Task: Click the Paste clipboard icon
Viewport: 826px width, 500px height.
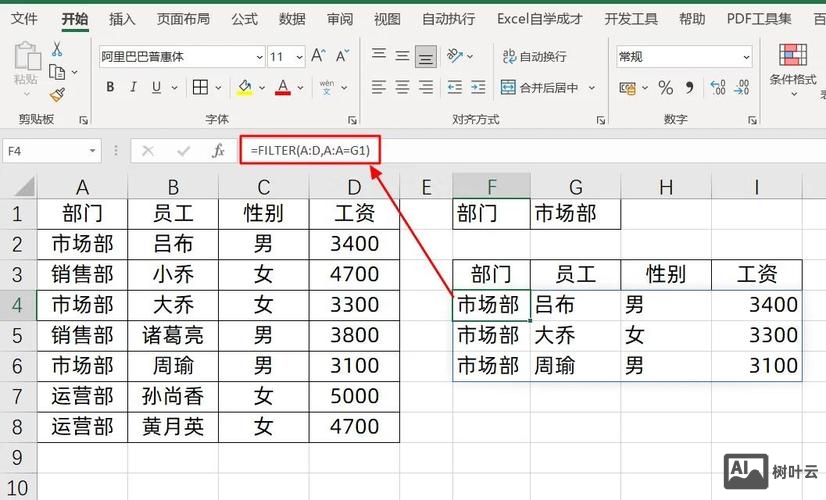Action: tap(27, 56)
